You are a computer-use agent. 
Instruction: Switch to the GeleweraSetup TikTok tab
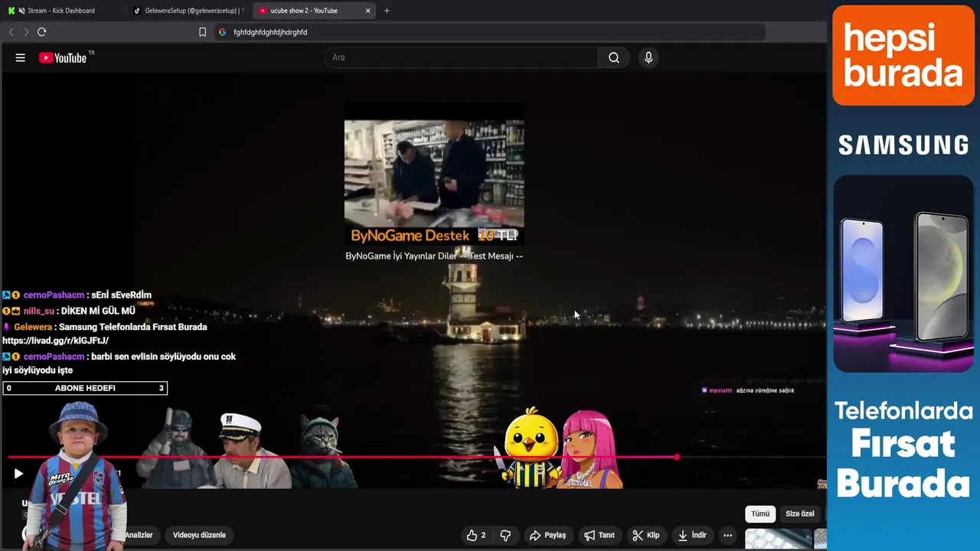click(x=188, y=11)
